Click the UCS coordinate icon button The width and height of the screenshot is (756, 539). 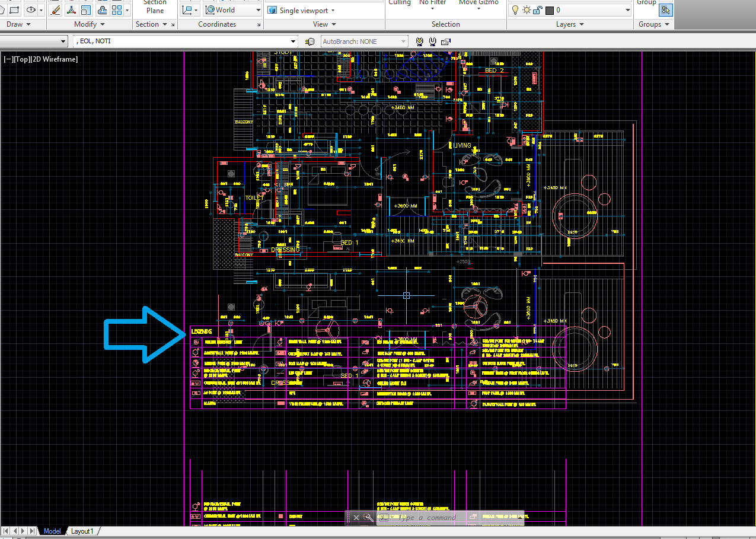pyautogui.click(x=188, y=10)
